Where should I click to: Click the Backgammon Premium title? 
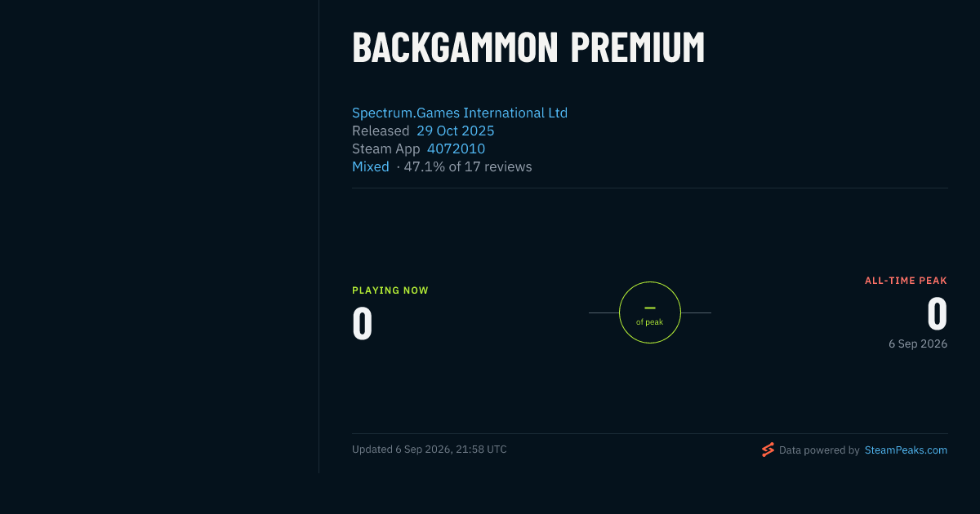528,48
